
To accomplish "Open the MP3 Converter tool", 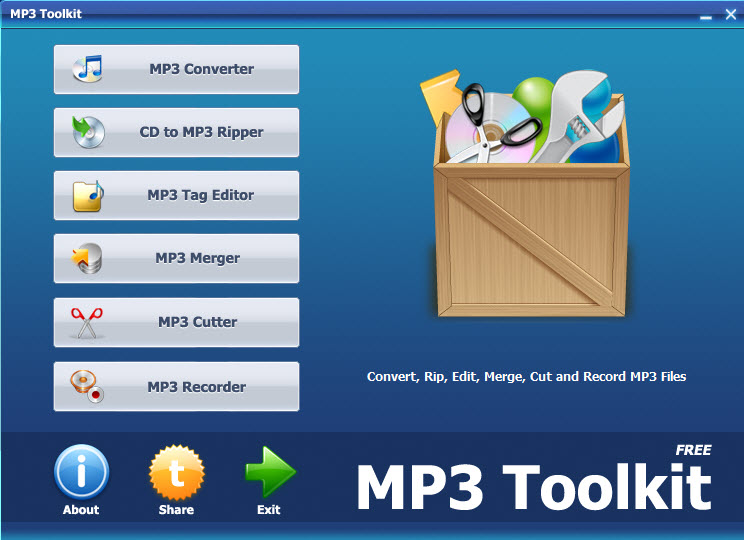I will pos(177,69).
